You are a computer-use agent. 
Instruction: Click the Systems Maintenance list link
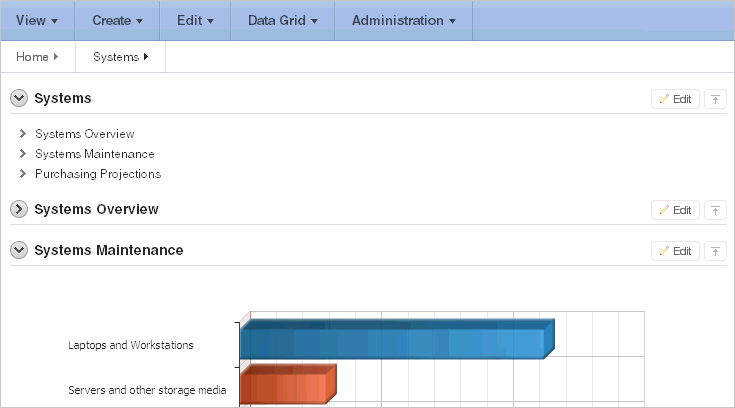(x=95, y=154)
